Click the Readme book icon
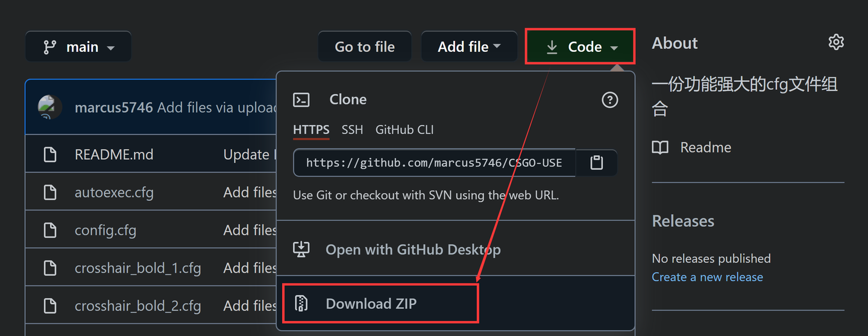Viewport: 868px width, 336px height. [661, 148]
